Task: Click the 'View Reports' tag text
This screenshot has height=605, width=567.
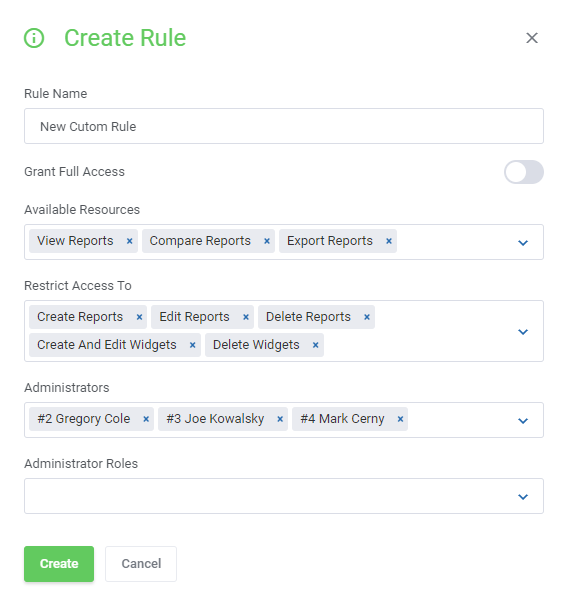Action: (75, 241)
